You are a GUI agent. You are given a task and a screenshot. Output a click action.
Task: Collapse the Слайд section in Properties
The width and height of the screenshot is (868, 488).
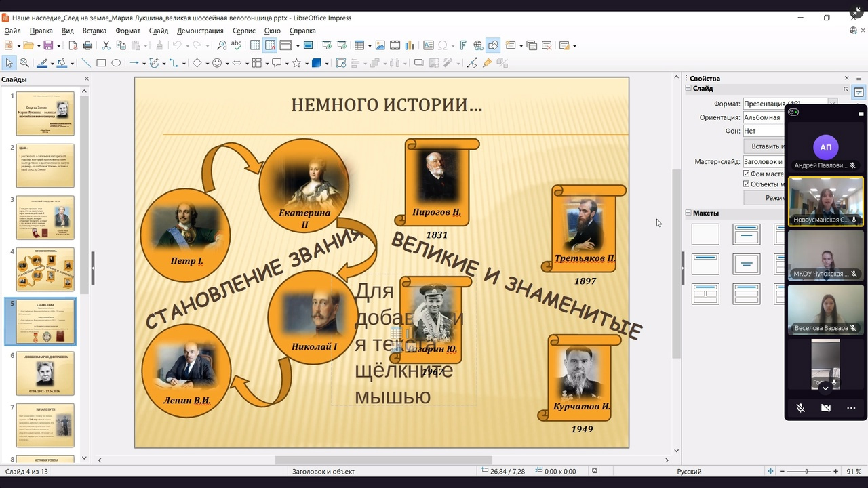pos(688,89)
